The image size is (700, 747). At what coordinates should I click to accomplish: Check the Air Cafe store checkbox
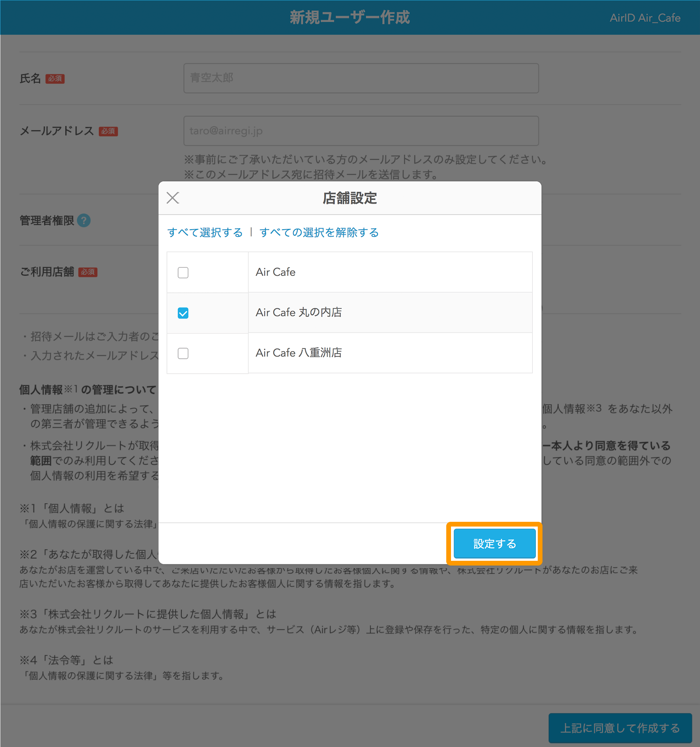pos(183,273)
